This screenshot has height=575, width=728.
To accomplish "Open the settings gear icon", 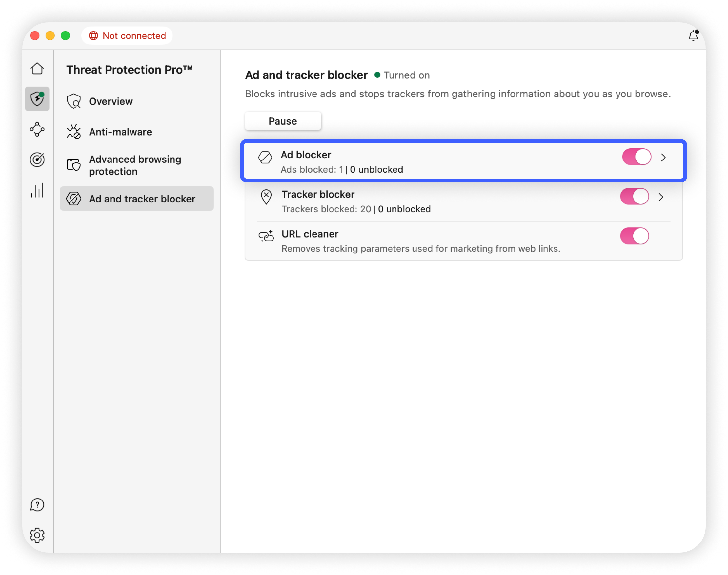I will click(37, 535).
